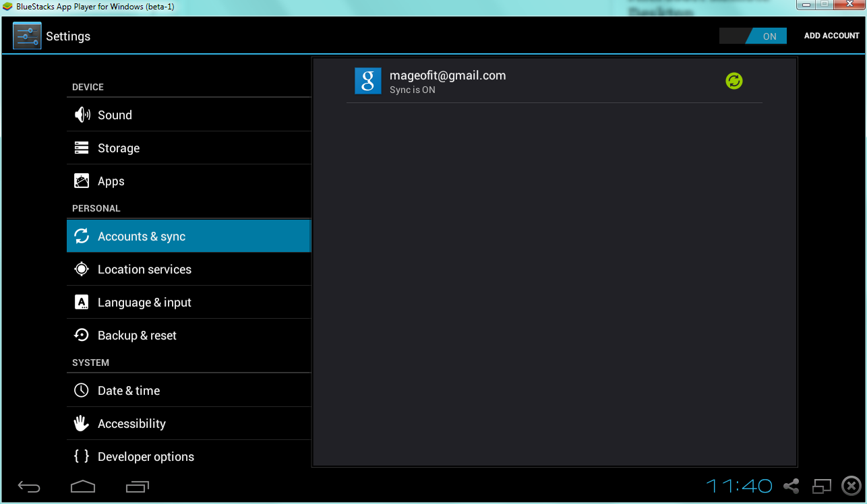The height and width of the screenshot is (504, 867).
Task: Toggle the master sync ON switch
Action: (753, 36)
